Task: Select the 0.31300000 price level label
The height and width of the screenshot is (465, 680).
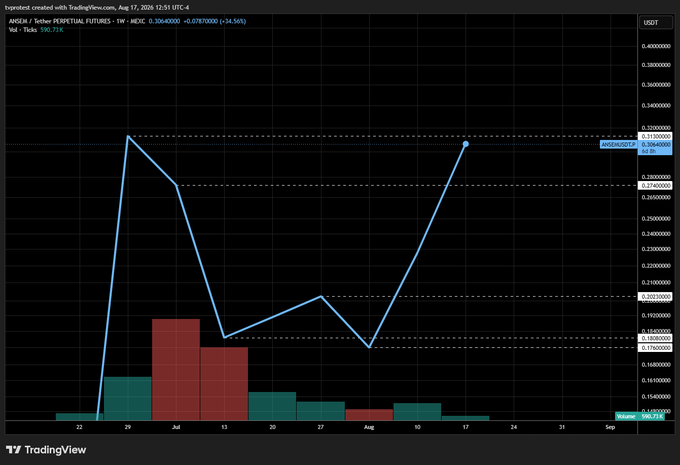Action: pyautogui.click(x=656, y=136)
